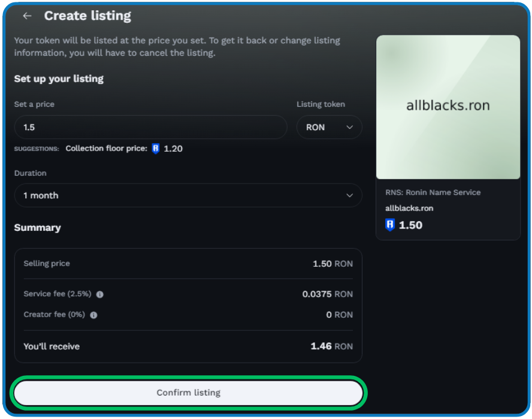Viewport: 532px width, 419px height.
Task: Click the Creator fee info icon
Action: pos(93,315)
